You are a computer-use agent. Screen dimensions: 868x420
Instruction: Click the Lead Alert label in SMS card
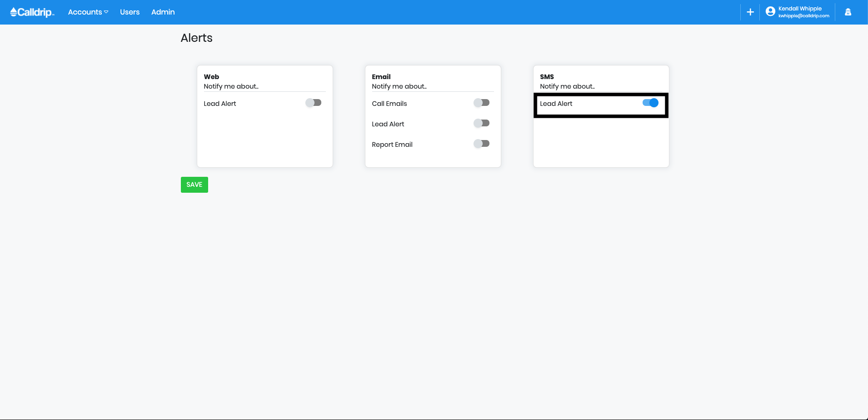pyautogui.click(x=556, y=104)
